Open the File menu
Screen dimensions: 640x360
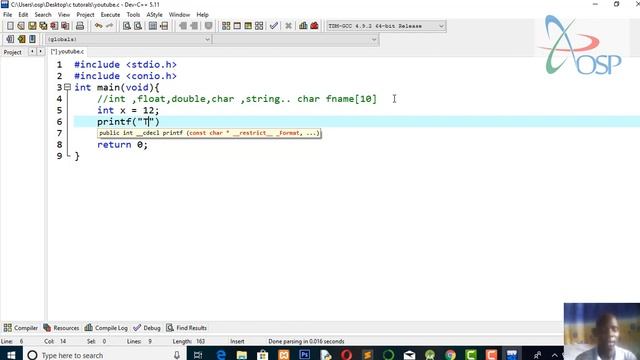(x=7, y=15)
